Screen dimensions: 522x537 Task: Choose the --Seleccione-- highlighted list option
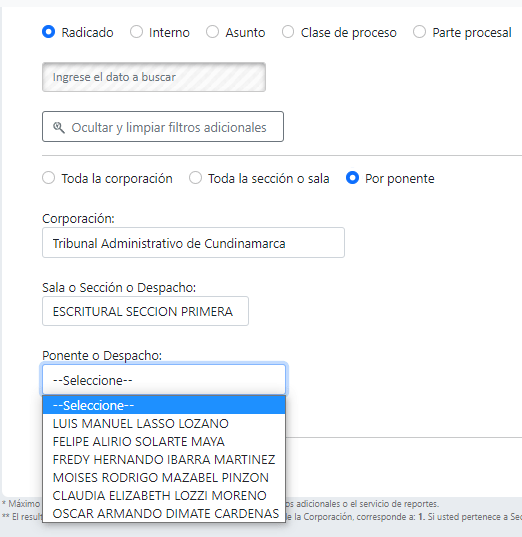164,405
